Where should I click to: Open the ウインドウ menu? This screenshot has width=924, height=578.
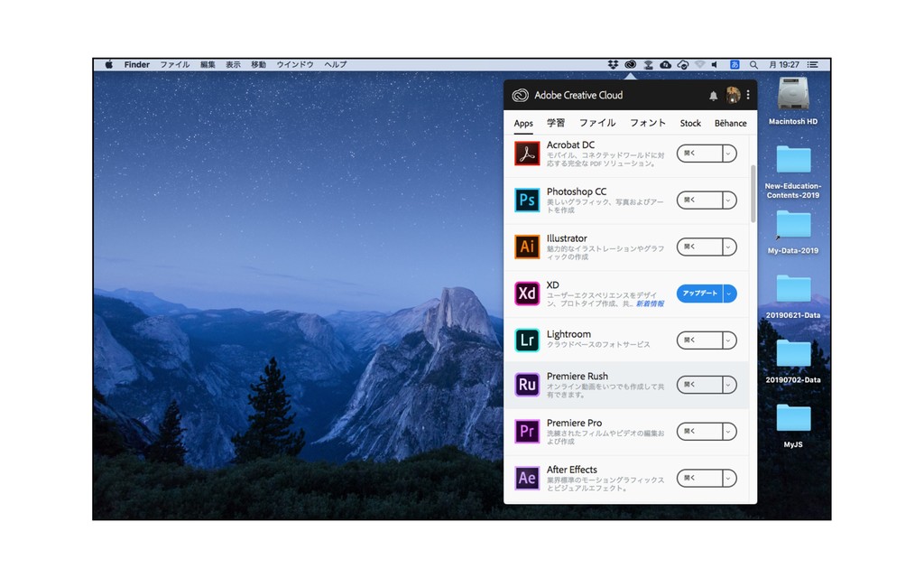[x=295, y=64]
